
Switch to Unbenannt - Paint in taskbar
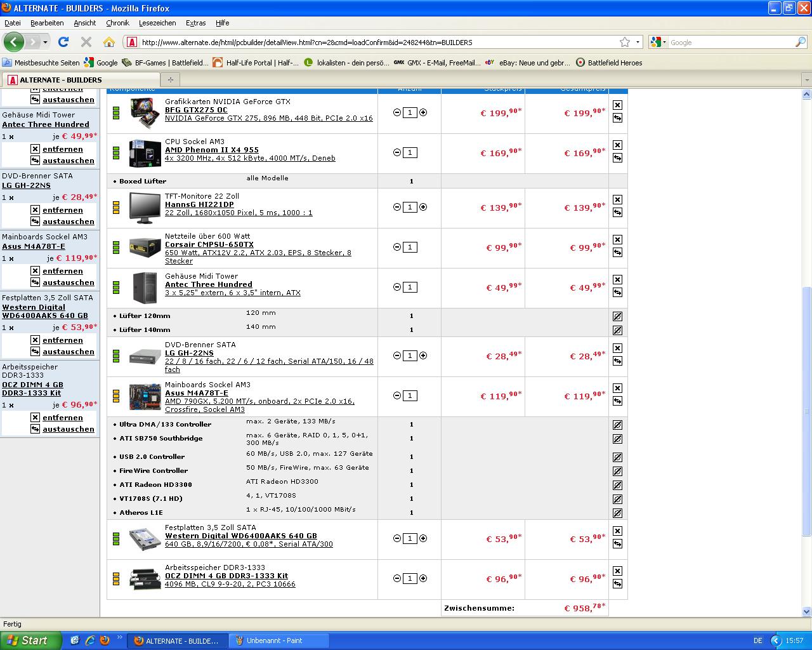tap(278, 640)
